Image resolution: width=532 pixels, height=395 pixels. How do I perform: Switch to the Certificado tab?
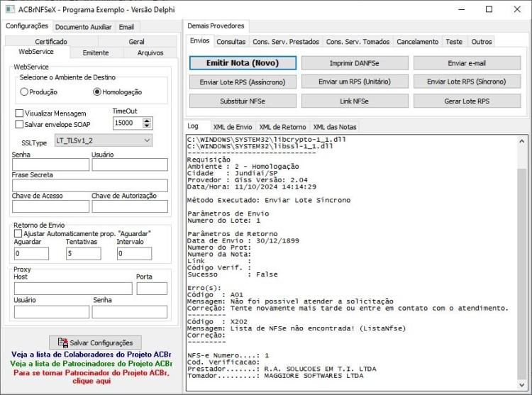point(51,41)
